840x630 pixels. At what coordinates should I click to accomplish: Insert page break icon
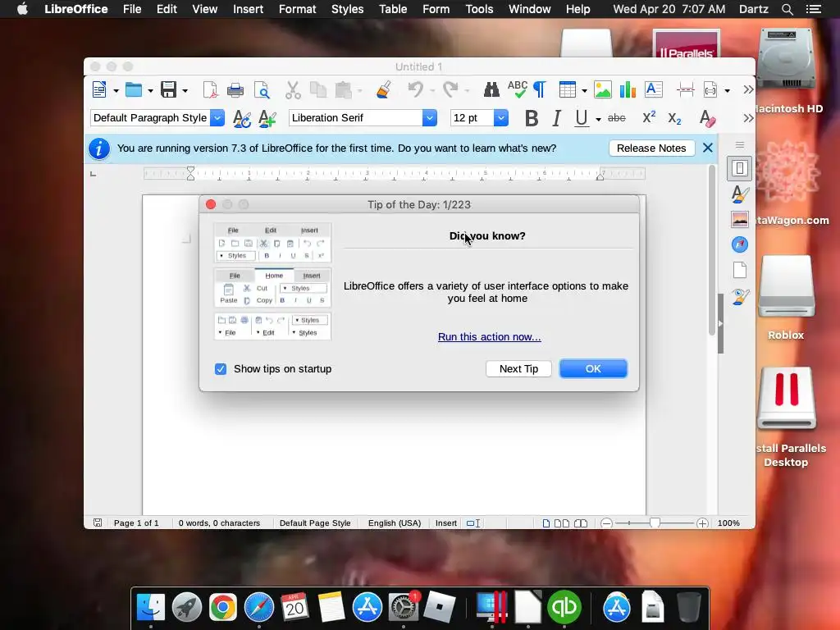point(686,89)
